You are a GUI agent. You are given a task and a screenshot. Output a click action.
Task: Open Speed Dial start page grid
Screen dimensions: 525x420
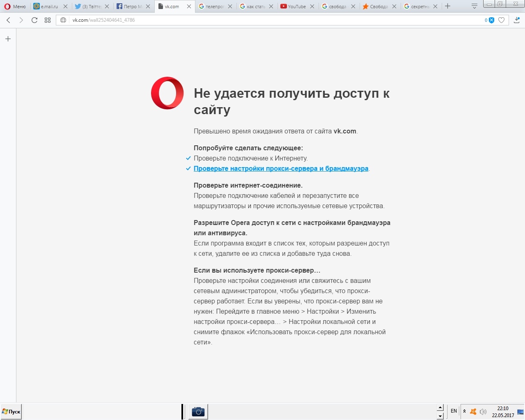point(48,20)
